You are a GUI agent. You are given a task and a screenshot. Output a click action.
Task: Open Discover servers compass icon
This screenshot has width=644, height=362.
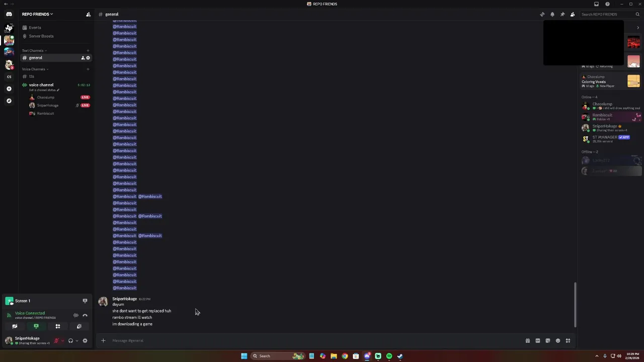click(9, 101)
